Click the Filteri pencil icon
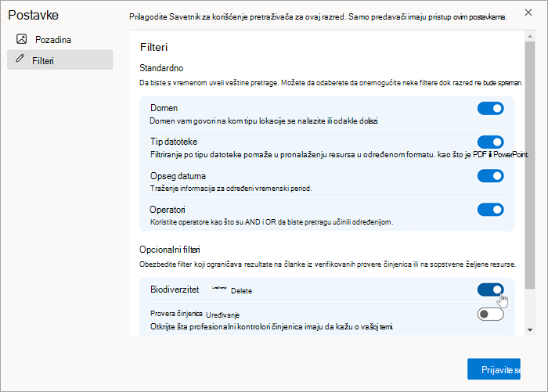Viewport: 548px width, 392px height. pyautogui.click(x=20, y=59)
